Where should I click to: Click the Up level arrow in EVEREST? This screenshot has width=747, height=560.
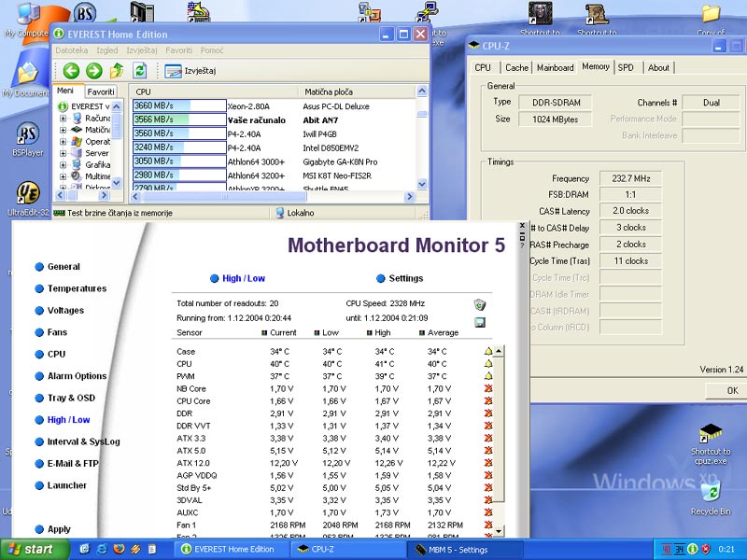click(117, 71)
